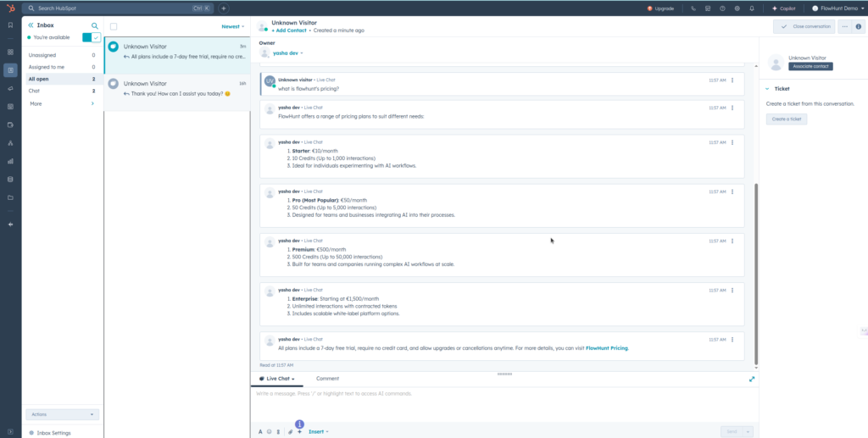Search conversations with the inbox magnifier icon
The height and width of the screenshot is (438, 868).
[95, 25]
